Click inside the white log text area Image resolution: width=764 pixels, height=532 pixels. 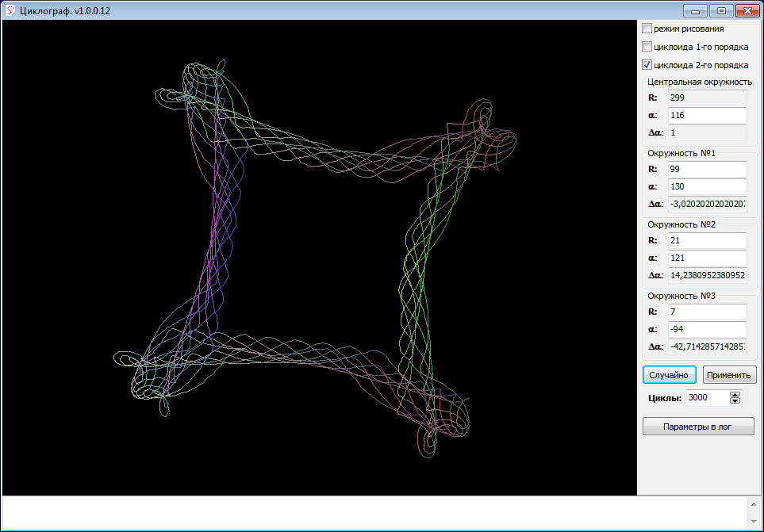pyautogui.click(x=374, y=513)
